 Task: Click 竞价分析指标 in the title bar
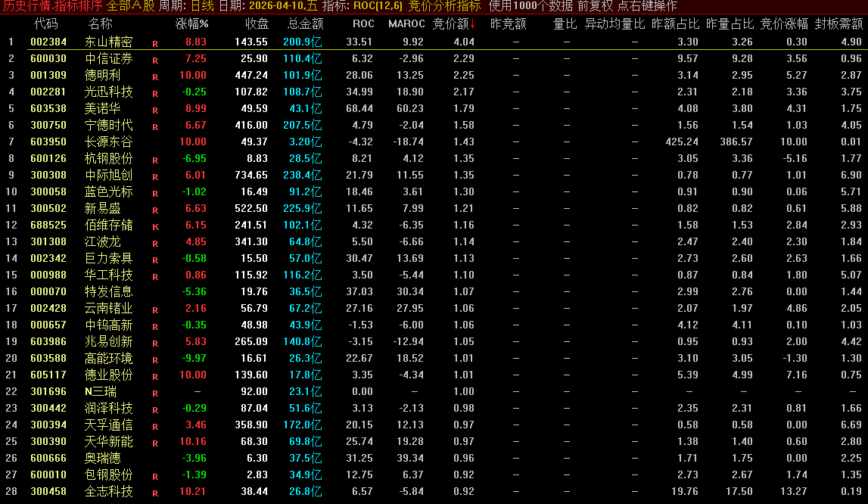444,6
